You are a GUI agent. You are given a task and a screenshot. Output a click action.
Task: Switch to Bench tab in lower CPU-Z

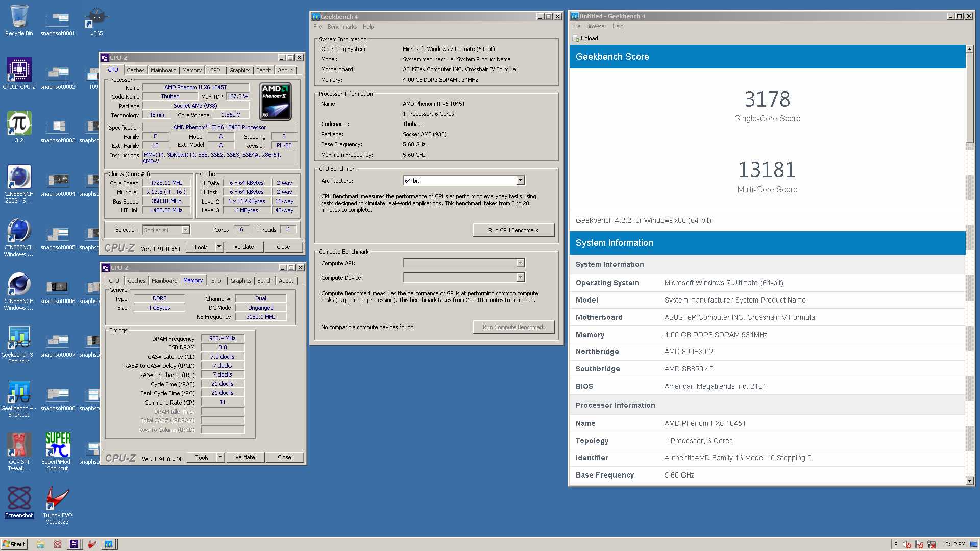pos(264,281)
